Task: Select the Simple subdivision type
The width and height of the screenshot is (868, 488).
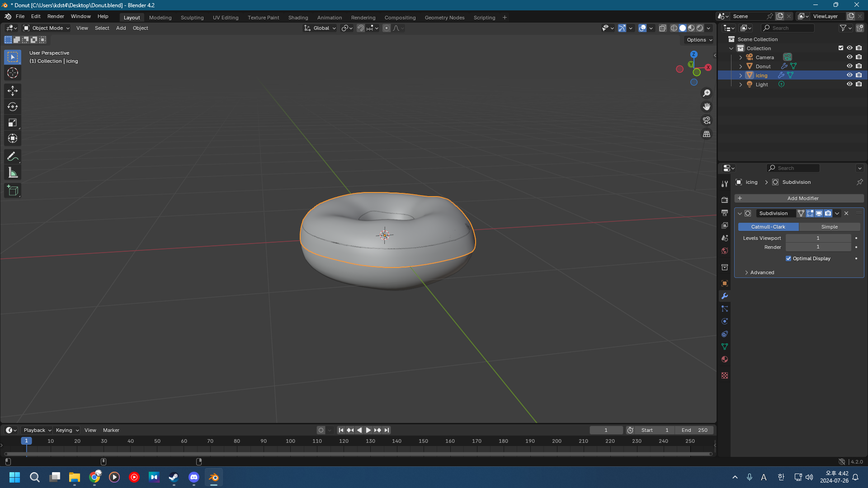Action: click(829, 227)
